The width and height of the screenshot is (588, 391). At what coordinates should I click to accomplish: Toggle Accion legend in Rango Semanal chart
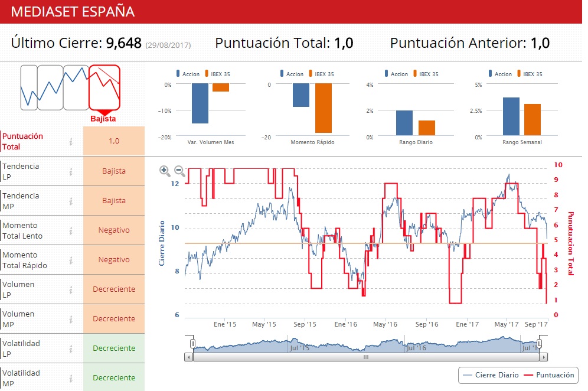click(500, 74)
